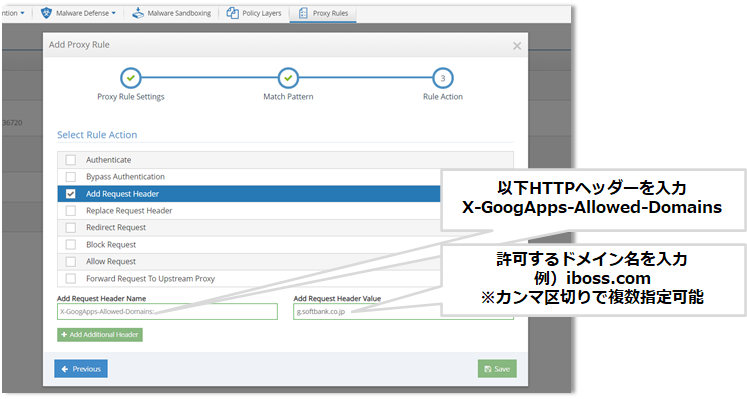Click the Proxy Rules document icon
This screenshot has width=747, height=399.
(303, 13)
